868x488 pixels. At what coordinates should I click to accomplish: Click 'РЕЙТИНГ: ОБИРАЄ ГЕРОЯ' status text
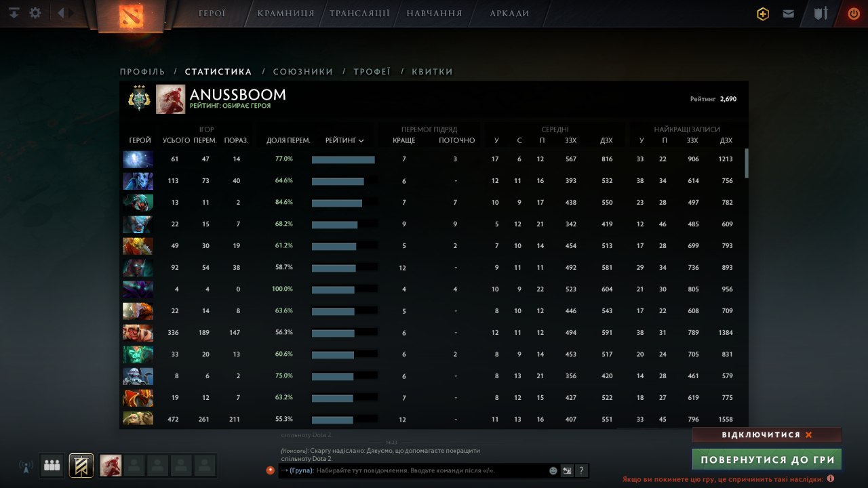(230, 106)
